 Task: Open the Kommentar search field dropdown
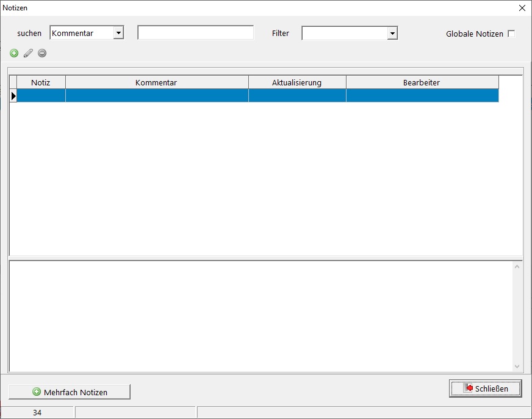pos(118,33)
